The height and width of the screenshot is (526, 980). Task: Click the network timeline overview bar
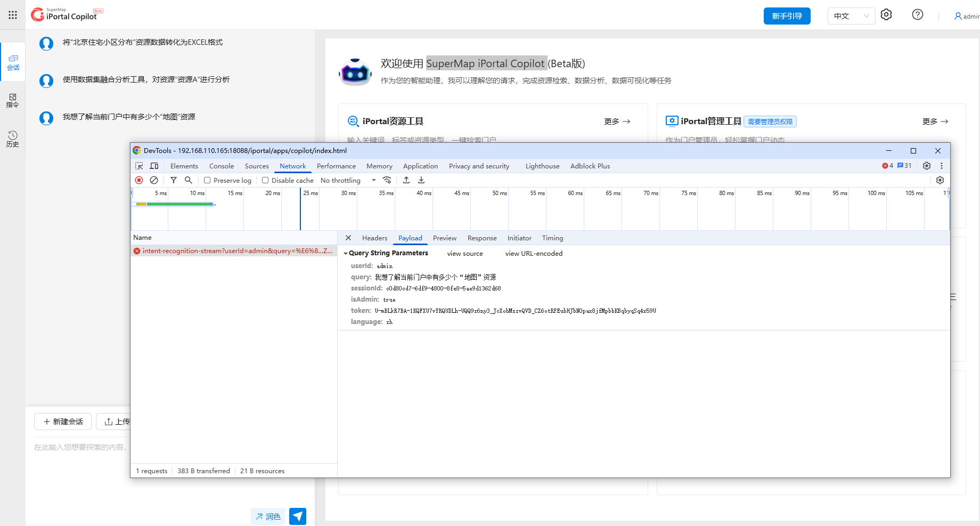540,209
